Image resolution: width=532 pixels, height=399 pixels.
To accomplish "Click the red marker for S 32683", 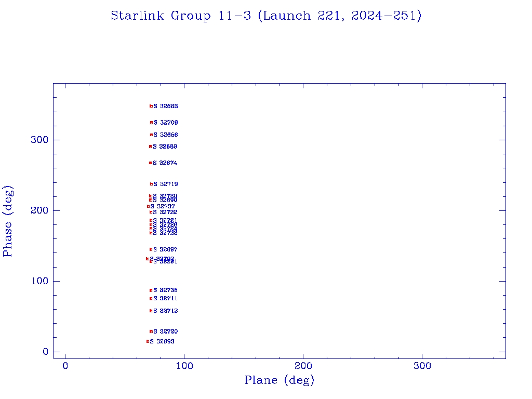I will 151,106.
